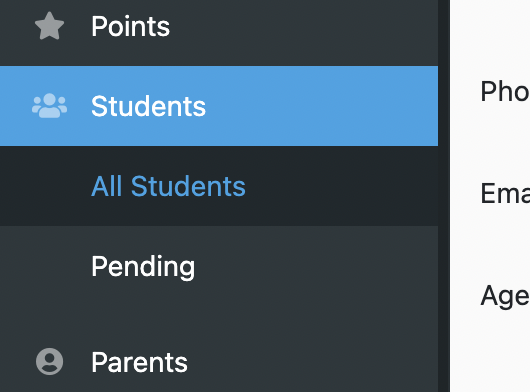Click the Parents user circle icon
530x392 pixels.
pos(49,362)
